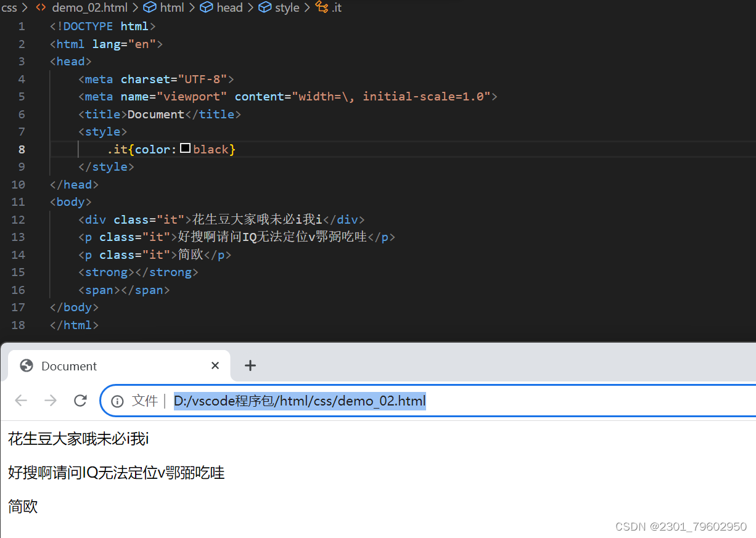This screenshot has width=756, height=538.
Task: Select the head breadcrumb segment
Action: (x=230, y=8)
